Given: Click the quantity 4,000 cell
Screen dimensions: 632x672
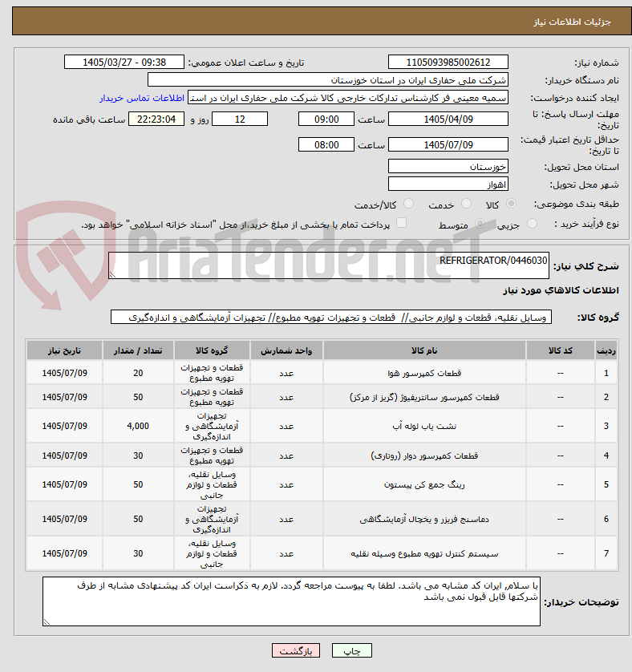Looking at the screenshot, I should click(x=138, y=426).
